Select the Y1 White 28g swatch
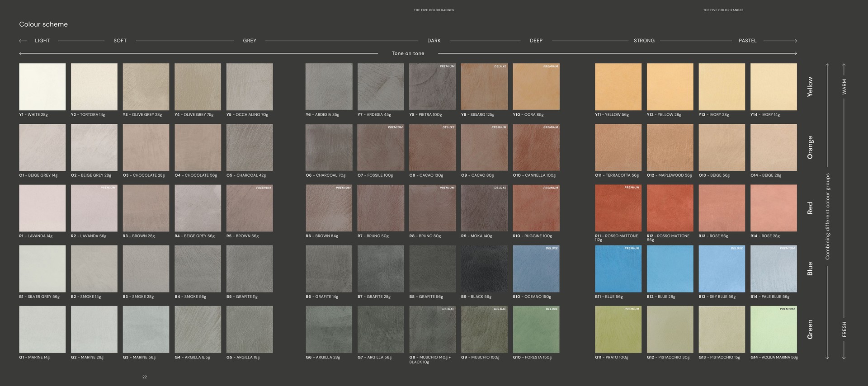The width and height of the screenshot is (868, 386). (x=42, y=86)
